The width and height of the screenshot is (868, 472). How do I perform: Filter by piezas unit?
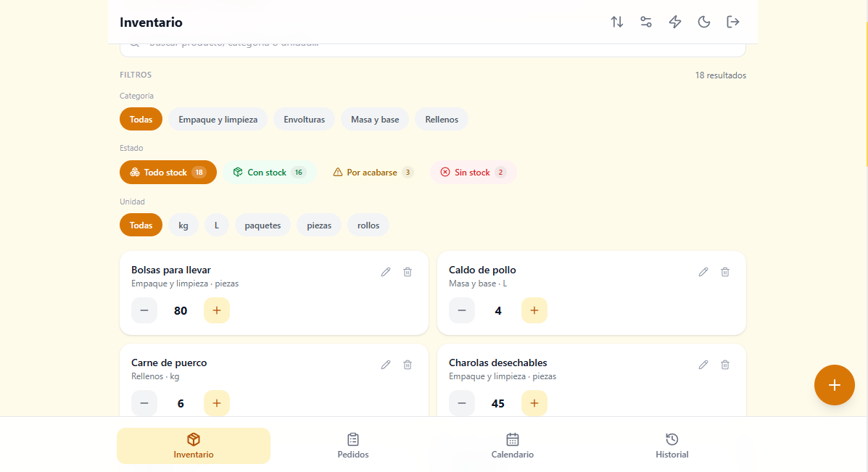[x=319, y=225]
